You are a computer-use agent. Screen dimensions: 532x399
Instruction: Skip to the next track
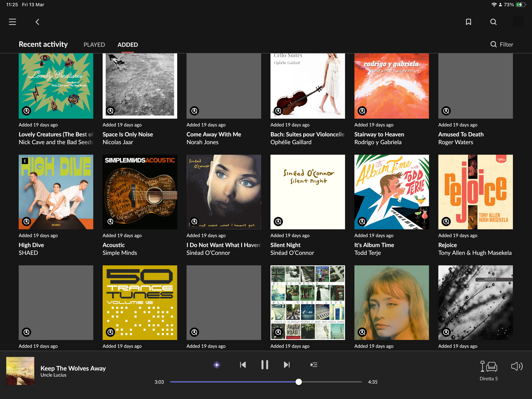pyautogui.click(x=286, y=365)
